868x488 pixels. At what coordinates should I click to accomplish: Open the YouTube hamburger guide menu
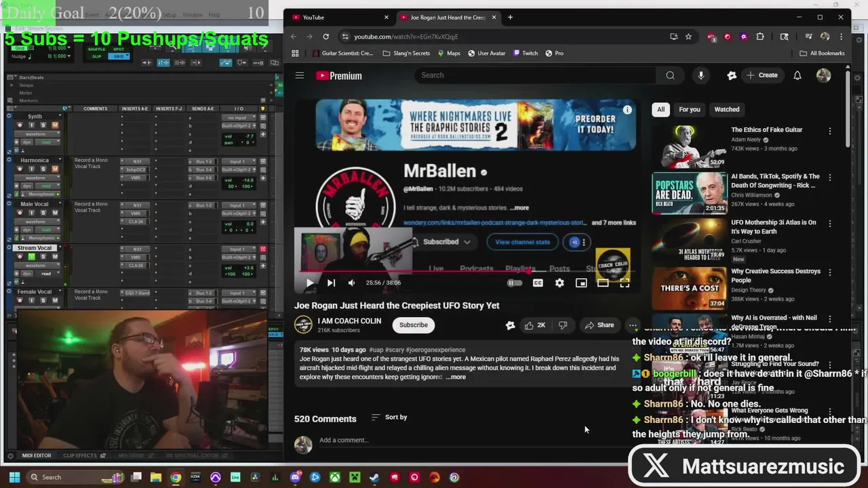(300, 75)
